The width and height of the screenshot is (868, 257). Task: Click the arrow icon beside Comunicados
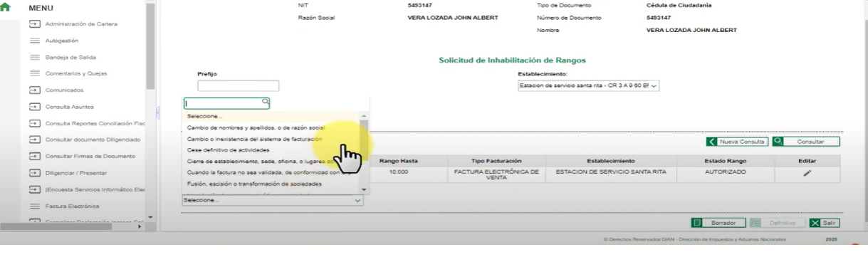click(33, 90)
